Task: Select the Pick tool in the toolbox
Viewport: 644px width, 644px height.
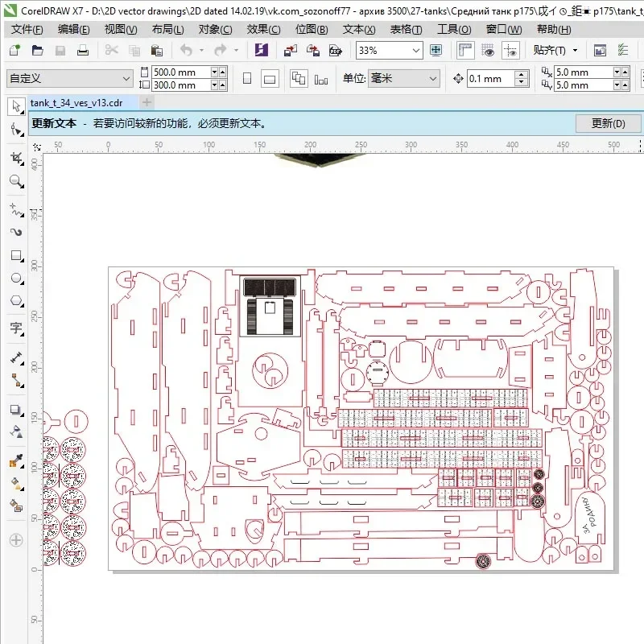Action: (x=16, y=106)
